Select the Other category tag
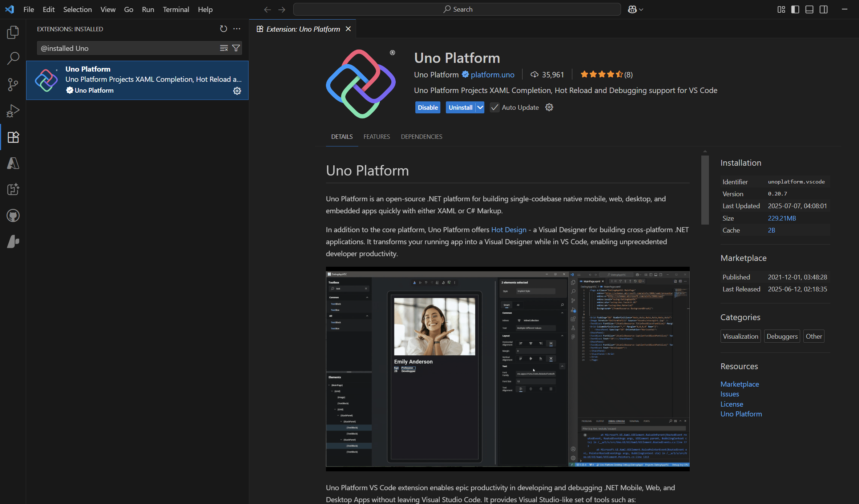The height and width of the screenshot is (504, 859). coord(814,336)
